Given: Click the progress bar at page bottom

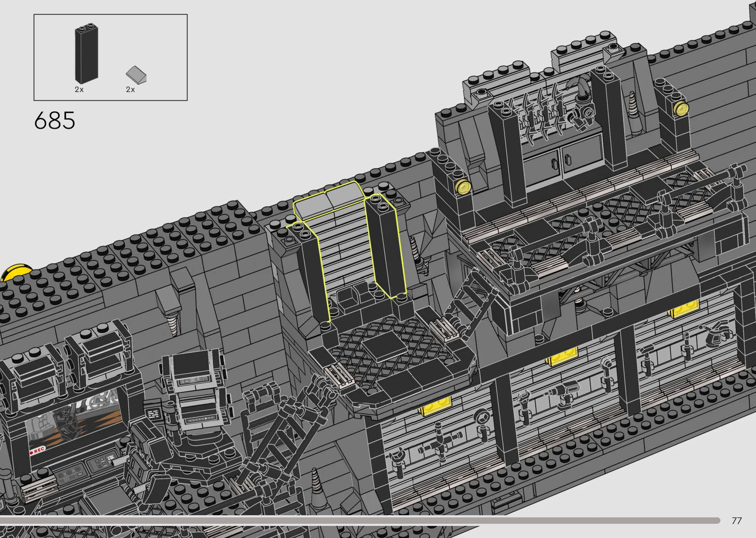Looking at the screenshot, I should pos(360,521).
